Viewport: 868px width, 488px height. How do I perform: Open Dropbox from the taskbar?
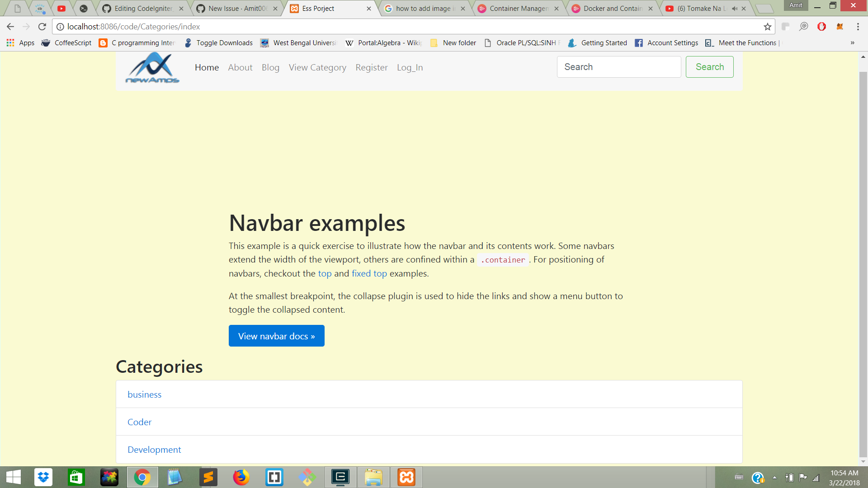coord(43,477)
